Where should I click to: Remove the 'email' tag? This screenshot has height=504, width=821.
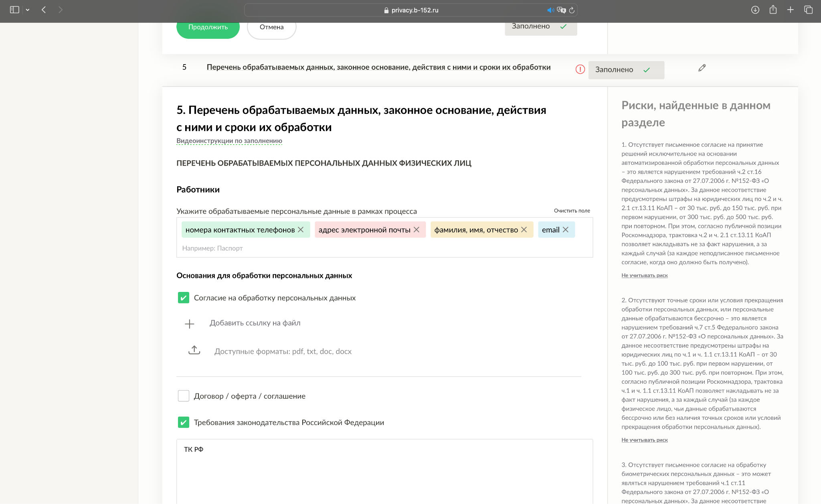[x=566, y=230]
